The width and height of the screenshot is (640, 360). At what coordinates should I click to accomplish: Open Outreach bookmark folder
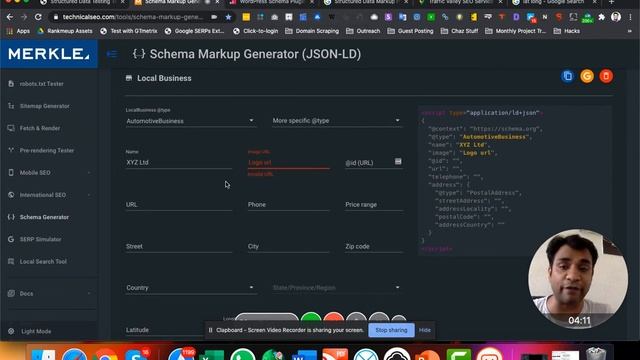click(363, 31)
